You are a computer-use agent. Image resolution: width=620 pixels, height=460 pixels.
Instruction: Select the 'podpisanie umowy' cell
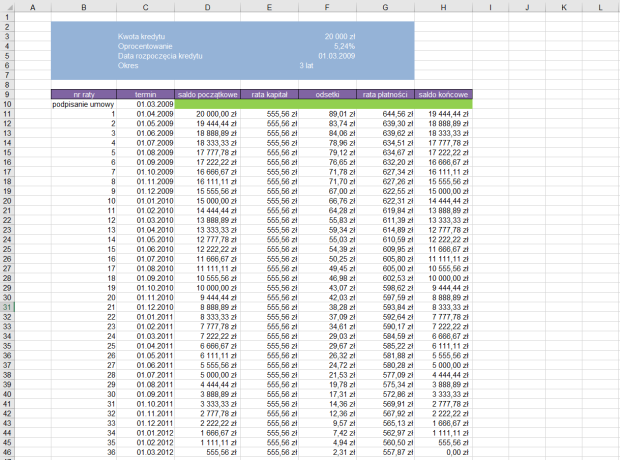click(82, 104)
